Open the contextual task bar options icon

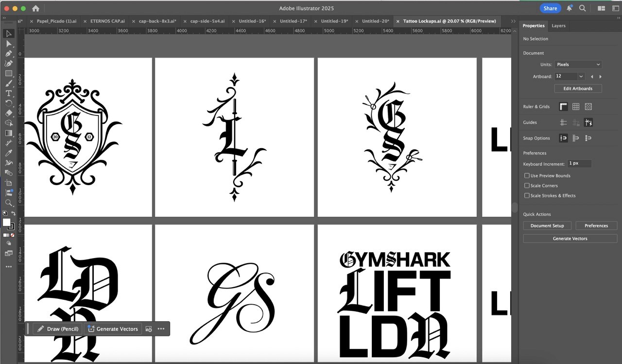point(149,329)
